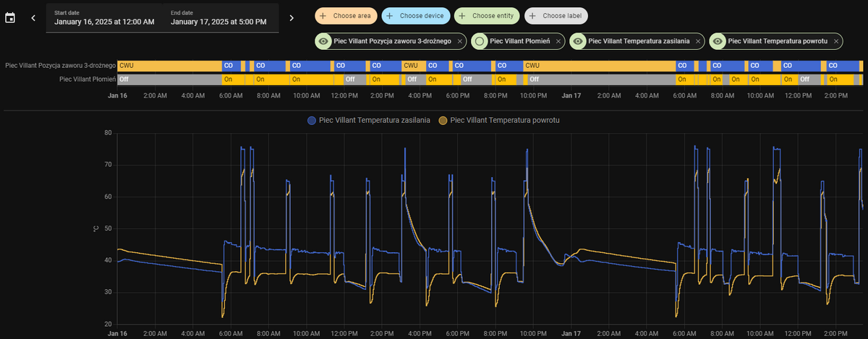
Task: Click the End date field
Action: pyautogui.click(x=221, y=18)
